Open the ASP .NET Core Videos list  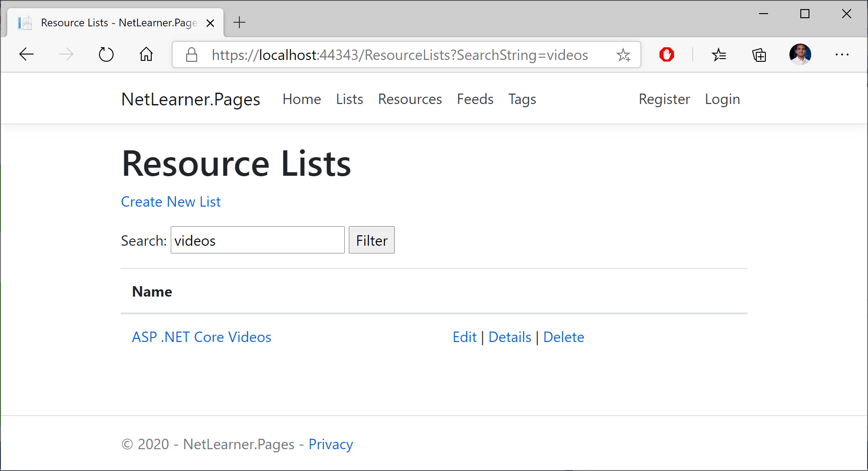(201, 337)
